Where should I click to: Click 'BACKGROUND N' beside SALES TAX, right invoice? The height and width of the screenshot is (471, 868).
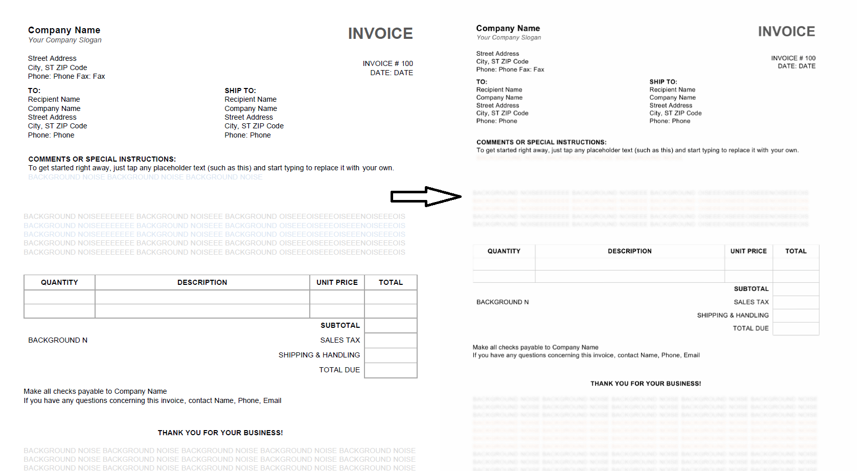click(502, 302)
